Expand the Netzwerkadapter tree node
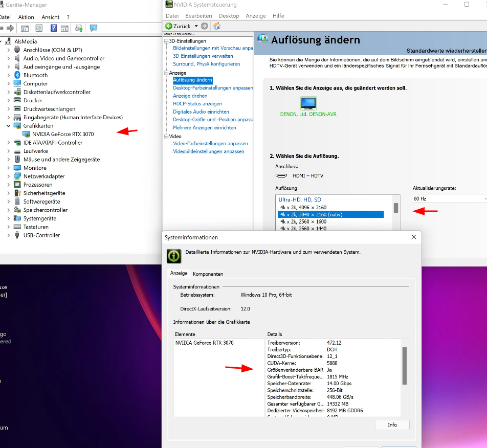Viewport: 487px width, 448px height. (8, 176)
